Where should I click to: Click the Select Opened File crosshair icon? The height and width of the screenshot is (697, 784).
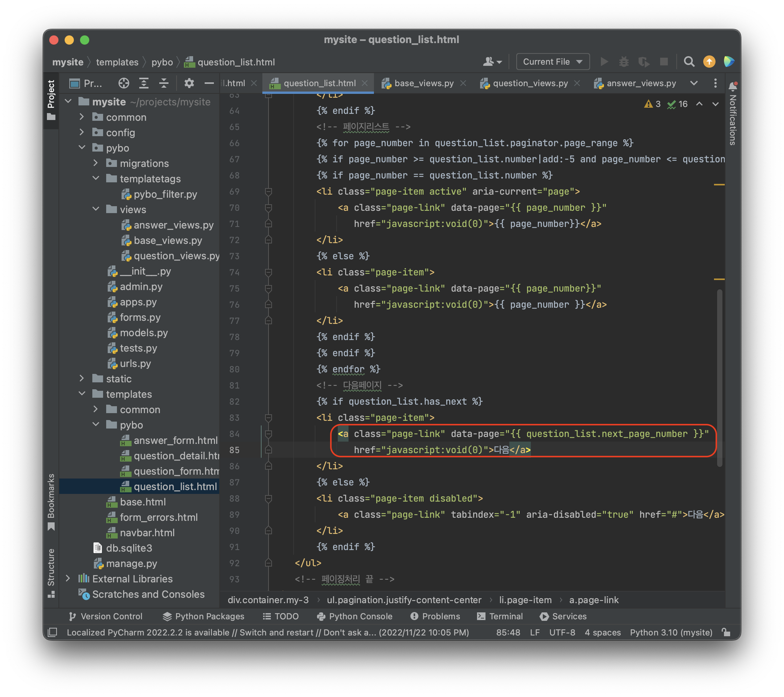(x=123, y=83)
